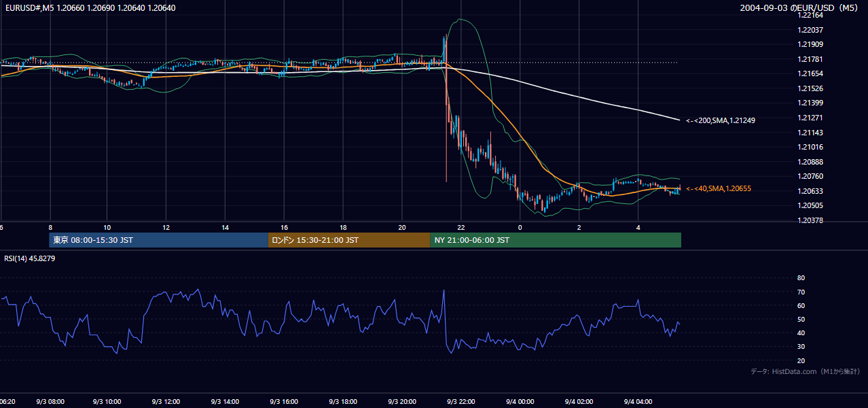The height and width of the screenshot is (408, 868).
Task: Click the 9/3 16:00 date axis label
Action: 285,402
